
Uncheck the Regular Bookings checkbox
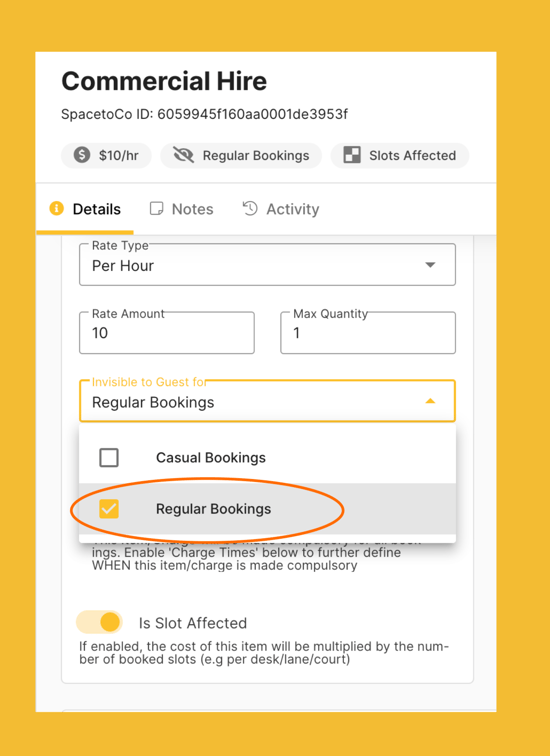pos(109,509)
